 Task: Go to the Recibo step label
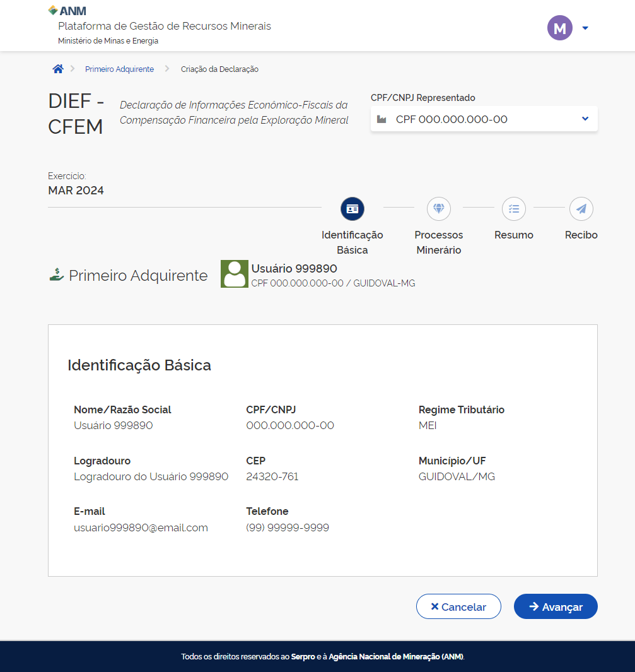tap(581, 235)
